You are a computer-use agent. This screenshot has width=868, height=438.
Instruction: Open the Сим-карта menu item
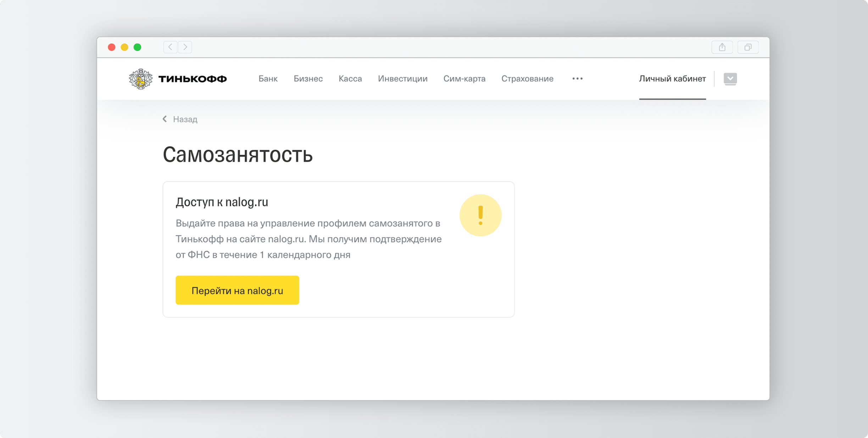(464, 79)
